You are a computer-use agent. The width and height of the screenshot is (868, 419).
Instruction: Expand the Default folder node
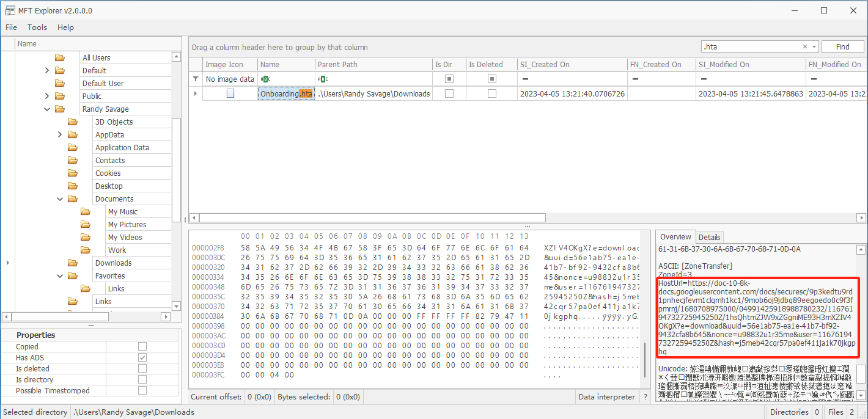click(47, 70)
